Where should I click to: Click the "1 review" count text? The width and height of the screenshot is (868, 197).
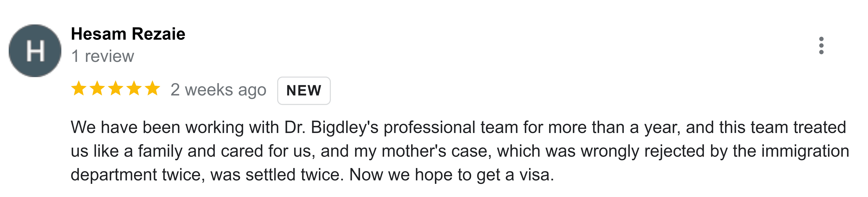coord(103,56)
